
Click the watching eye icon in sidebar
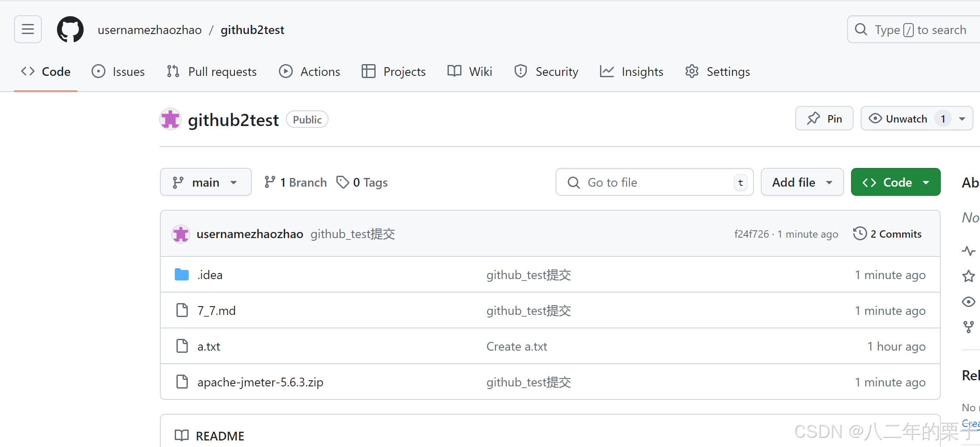click(968, 302)
